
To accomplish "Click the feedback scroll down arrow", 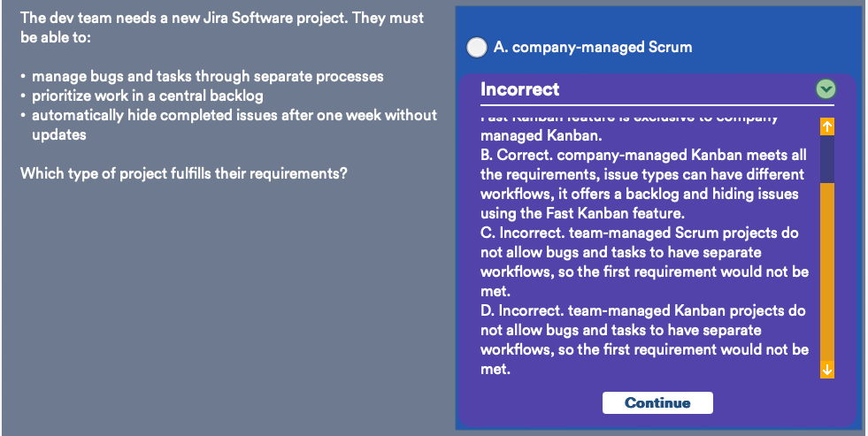I will coord(827,370).
